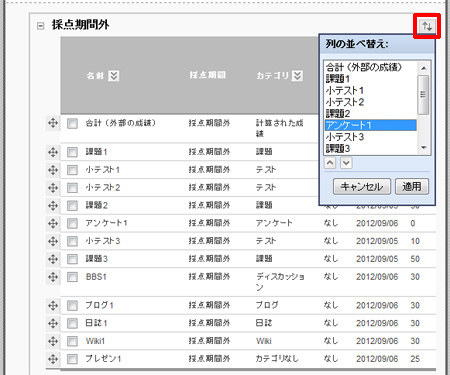The height and width of the screenshot is (375, 450).
Task: Check the box for ブログ1 row
Action: [x=72, y=306]
